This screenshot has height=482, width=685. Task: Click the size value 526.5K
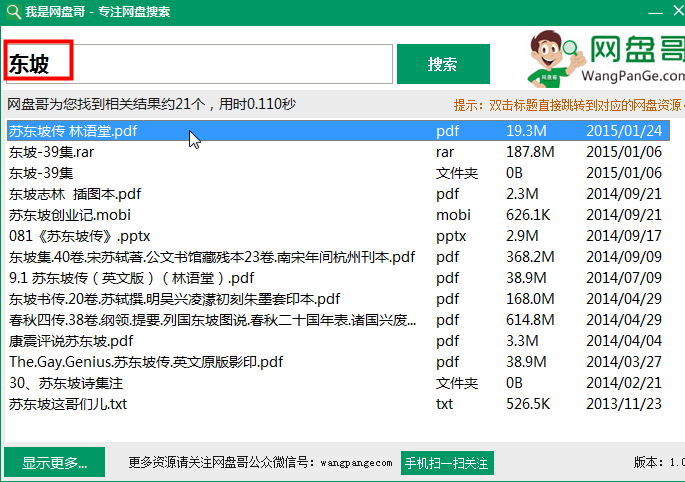pos(528,404)
